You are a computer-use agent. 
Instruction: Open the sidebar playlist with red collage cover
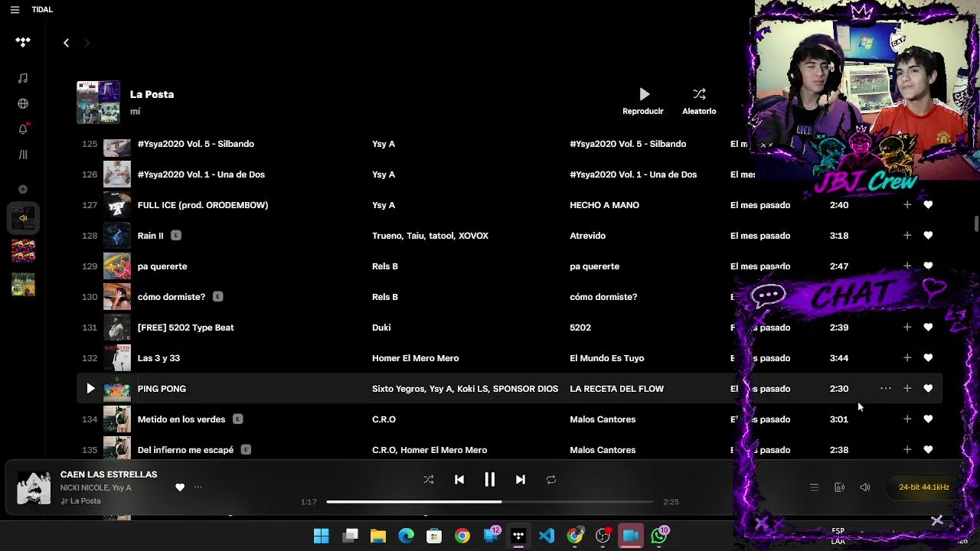tap(23, 250)
